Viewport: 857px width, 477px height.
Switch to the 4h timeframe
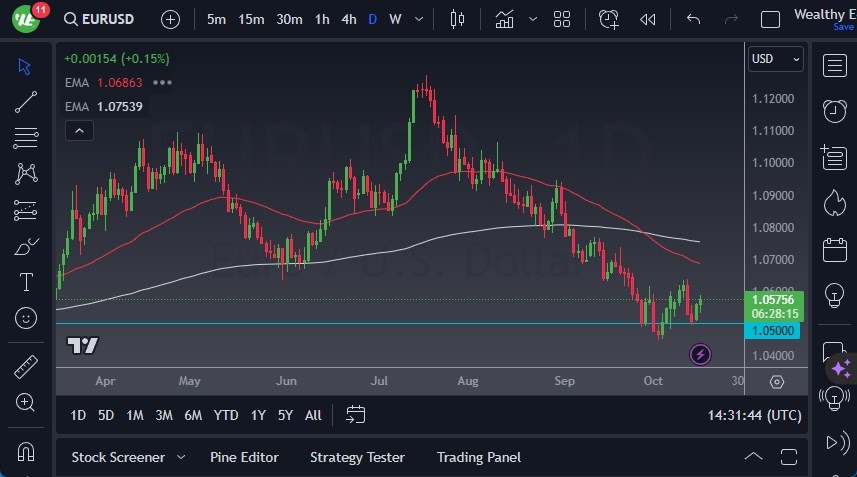[x=348, y=19]
